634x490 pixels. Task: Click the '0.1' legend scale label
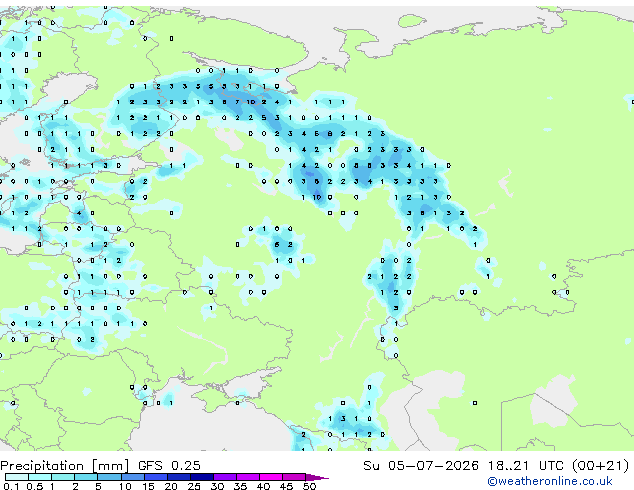pos(11,486)
